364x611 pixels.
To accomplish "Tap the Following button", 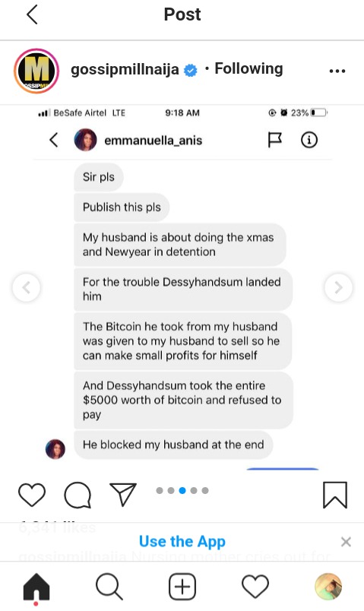I will 248,68.
